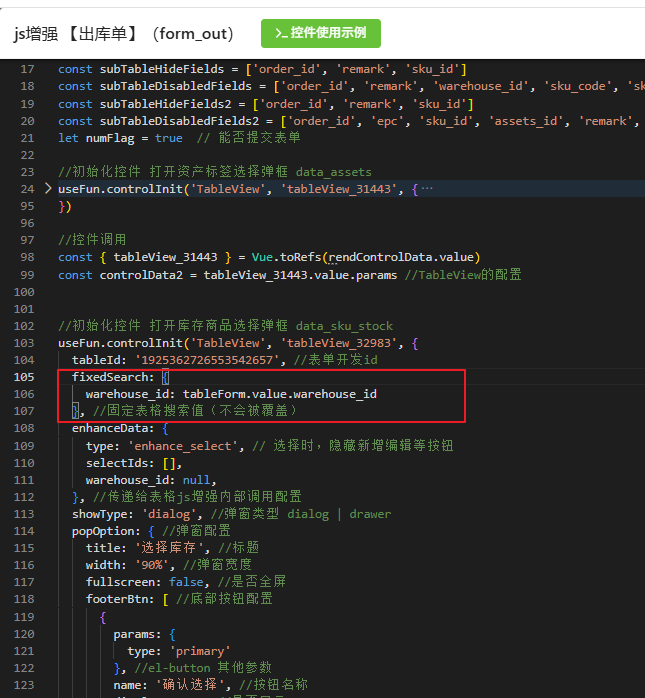Click 'enhanceData:' on line 108
Image resolution: width=645 pixels, height=698 pixels.
click(x=113, y=428)
